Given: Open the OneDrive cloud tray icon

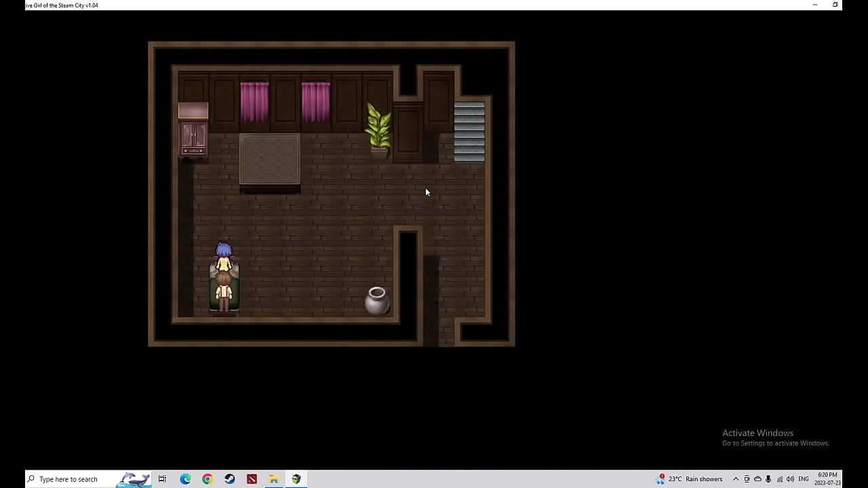Looking at the screenshot, I should click(x=757, y=479).
